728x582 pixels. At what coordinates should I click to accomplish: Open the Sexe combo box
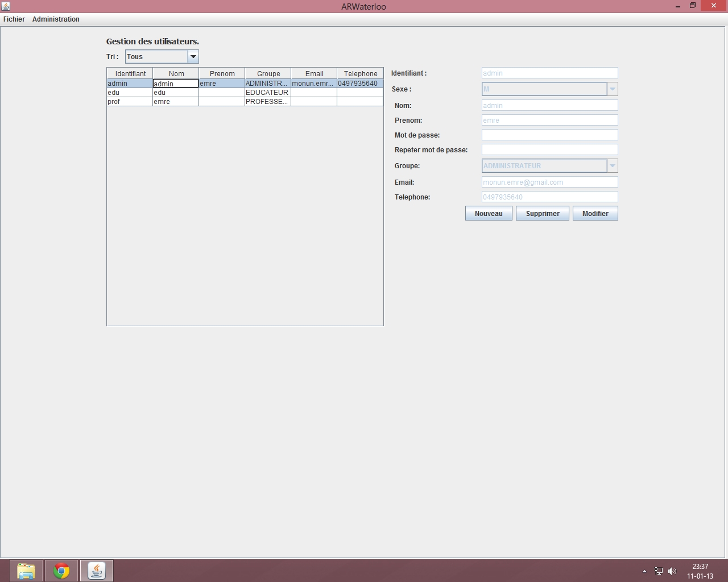(x=612, y=89)
